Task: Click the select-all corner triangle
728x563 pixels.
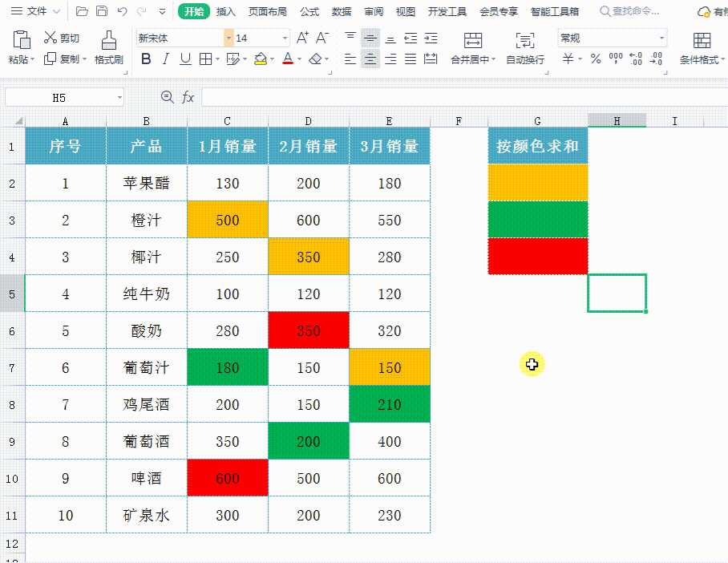Action: click(x=18, y=121)
